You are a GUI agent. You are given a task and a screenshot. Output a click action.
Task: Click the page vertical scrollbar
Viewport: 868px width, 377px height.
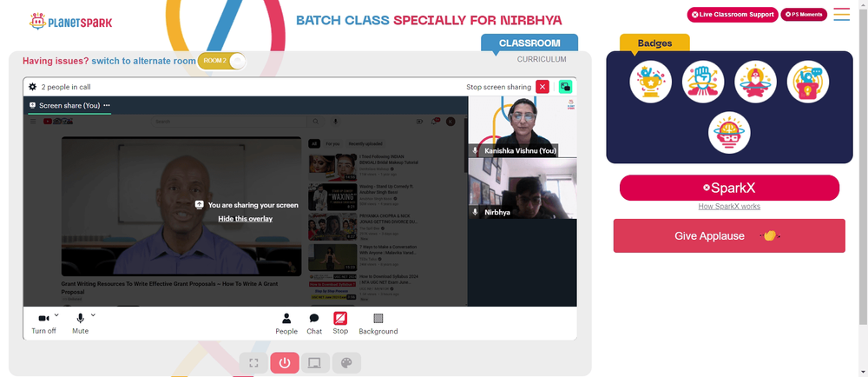863,166
